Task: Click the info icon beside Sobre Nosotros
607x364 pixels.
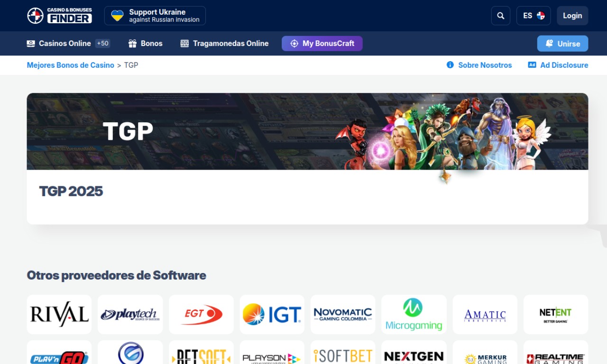Action: pyautogui.click(x=450, y=65)
